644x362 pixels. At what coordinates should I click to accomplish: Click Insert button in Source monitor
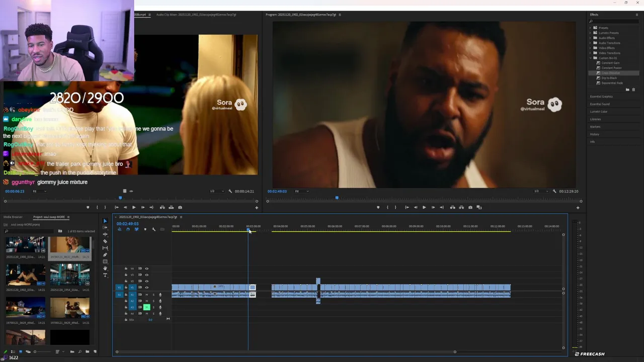[x=163, y=207]
